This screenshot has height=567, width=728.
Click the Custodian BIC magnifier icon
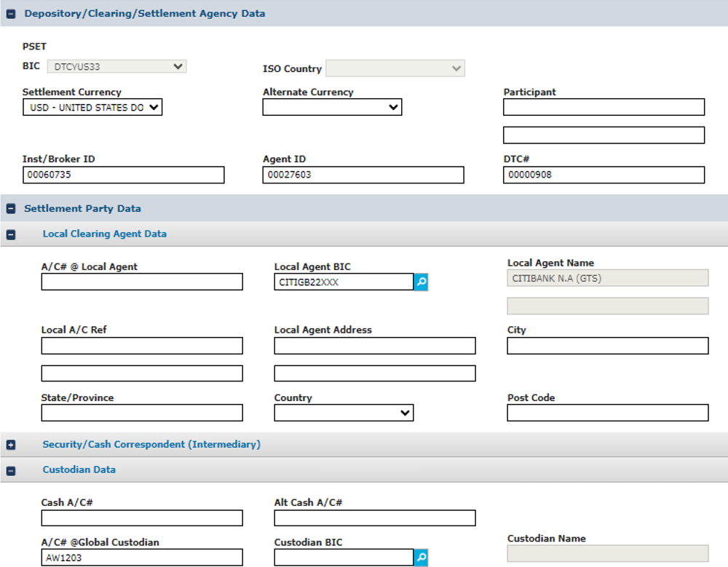(x=421, y=558)
